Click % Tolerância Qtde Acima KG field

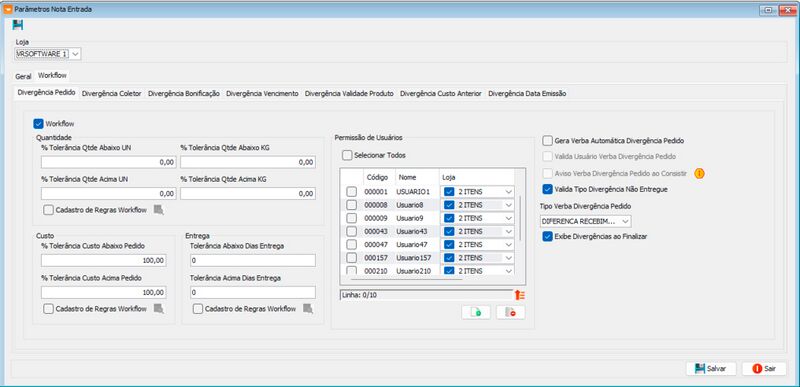click(248, 193)
